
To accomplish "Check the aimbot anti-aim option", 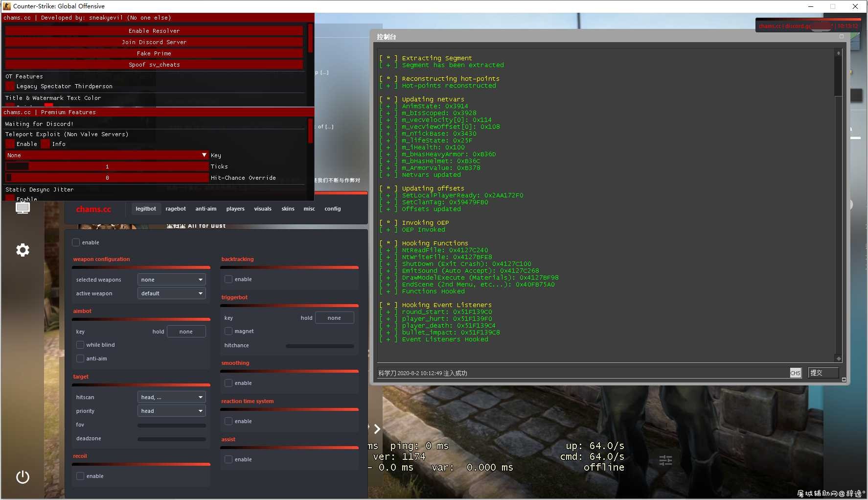I will (80, 358).
